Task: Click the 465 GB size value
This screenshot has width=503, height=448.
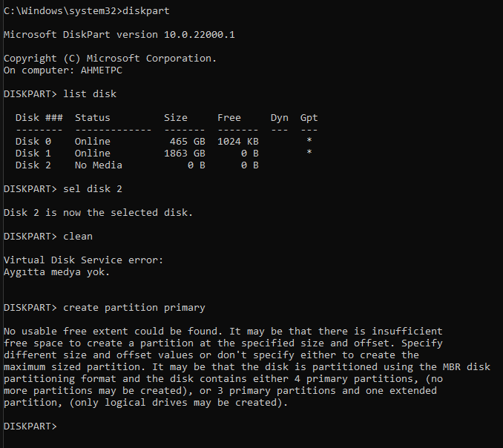Action: pyautogui.click(x=187, y=142)
